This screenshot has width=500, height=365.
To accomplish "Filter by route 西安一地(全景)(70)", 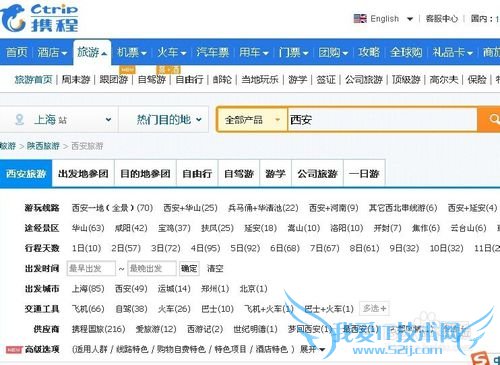I will click(112, 208).
